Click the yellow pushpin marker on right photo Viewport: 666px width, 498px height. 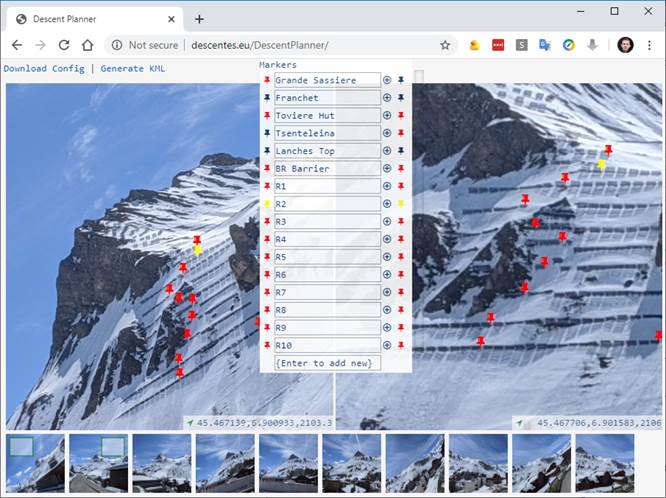(601, 165)
